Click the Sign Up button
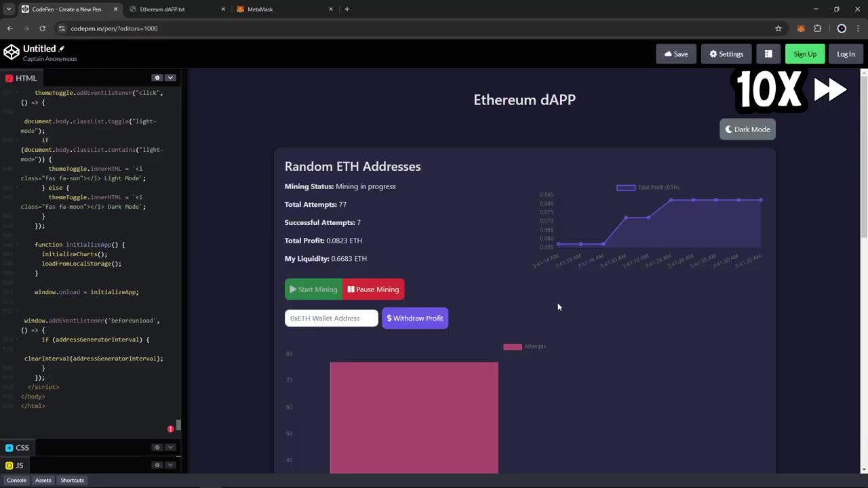 tap(805, 54)
